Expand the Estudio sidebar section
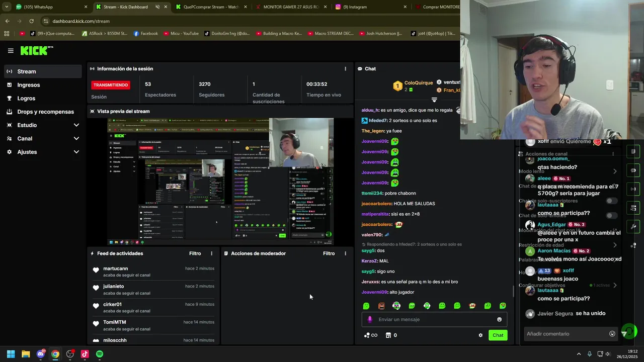Viewport: 644px width, 362px height. 43,125
